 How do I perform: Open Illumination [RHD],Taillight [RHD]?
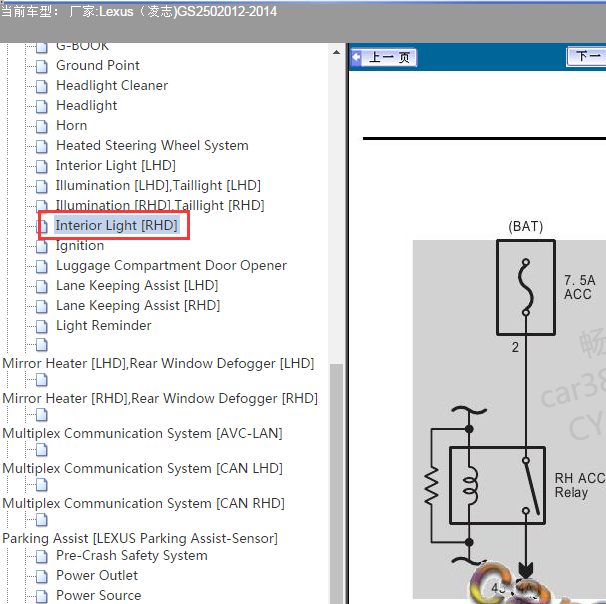coord(160,205)
